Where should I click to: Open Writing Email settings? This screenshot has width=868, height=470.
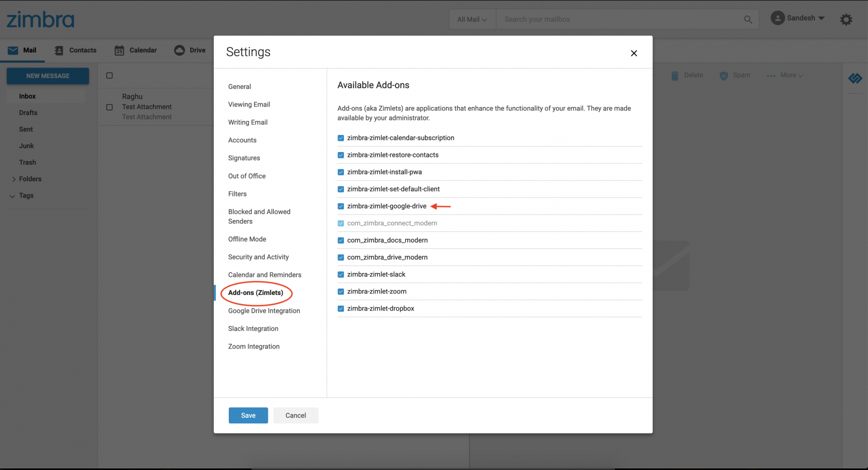[x=248, y=123]
